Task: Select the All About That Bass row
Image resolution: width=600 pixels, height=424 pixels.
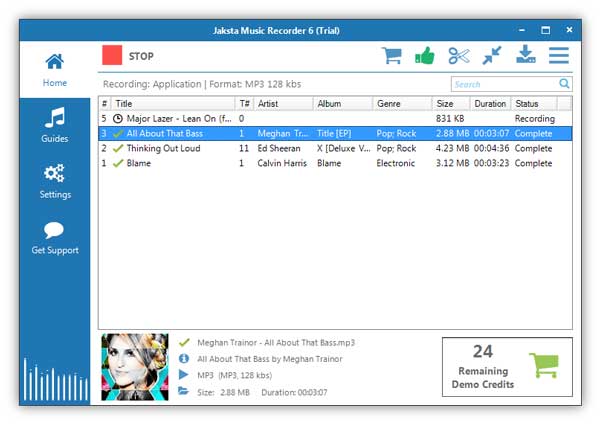Action: click(x=335, y=134)
